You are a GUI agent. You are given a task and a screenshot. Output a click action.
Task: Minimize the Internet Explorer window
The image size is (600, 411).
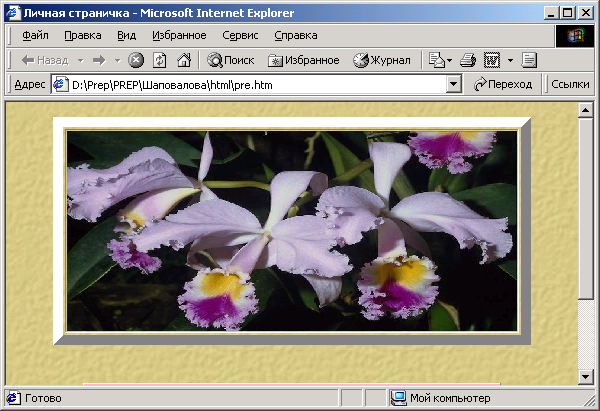551,13
